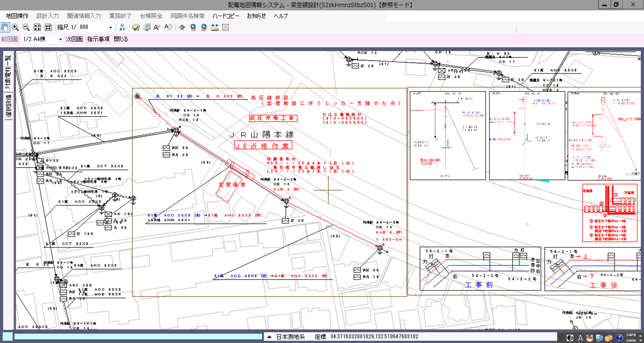Click the checkmark map layers icon
644x343 pixels.
[x=136, y=28]
